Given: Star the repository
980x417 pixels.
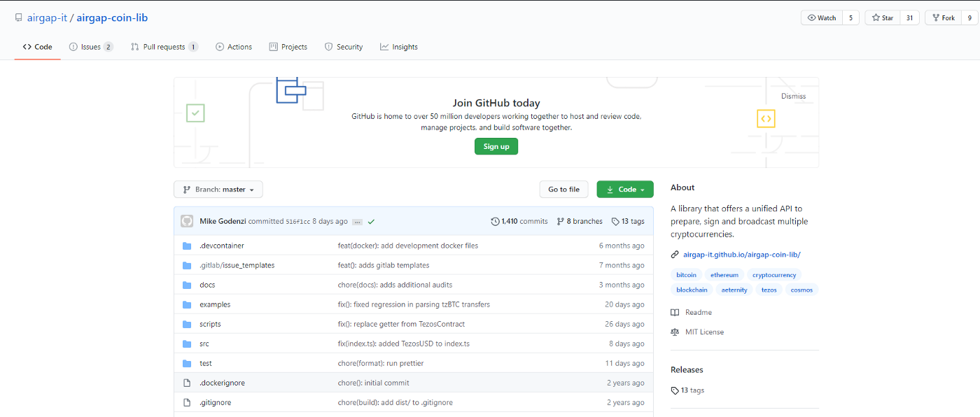Looking at the screenshot, I should [882, 18].
